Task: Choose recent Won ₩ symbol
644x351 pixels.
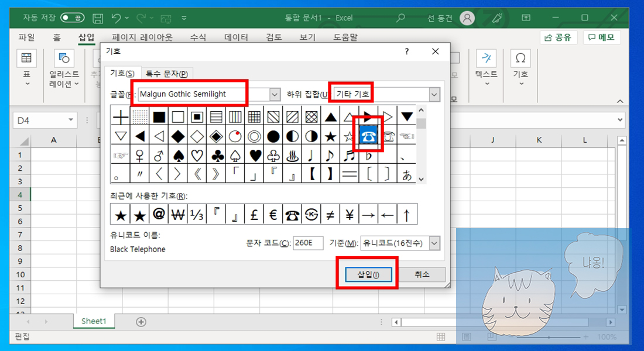Action: [x=178, y=214]
